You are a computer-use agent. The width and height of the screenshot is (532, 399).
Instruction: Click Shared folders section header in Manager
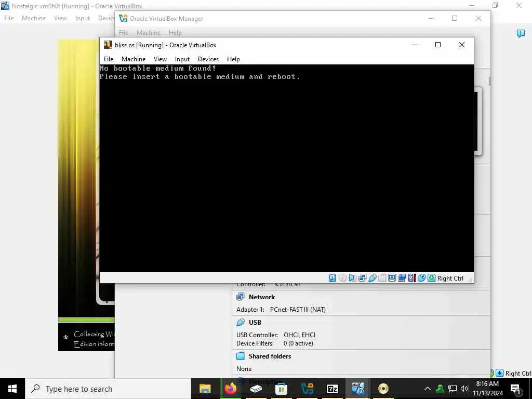[270, 356]
